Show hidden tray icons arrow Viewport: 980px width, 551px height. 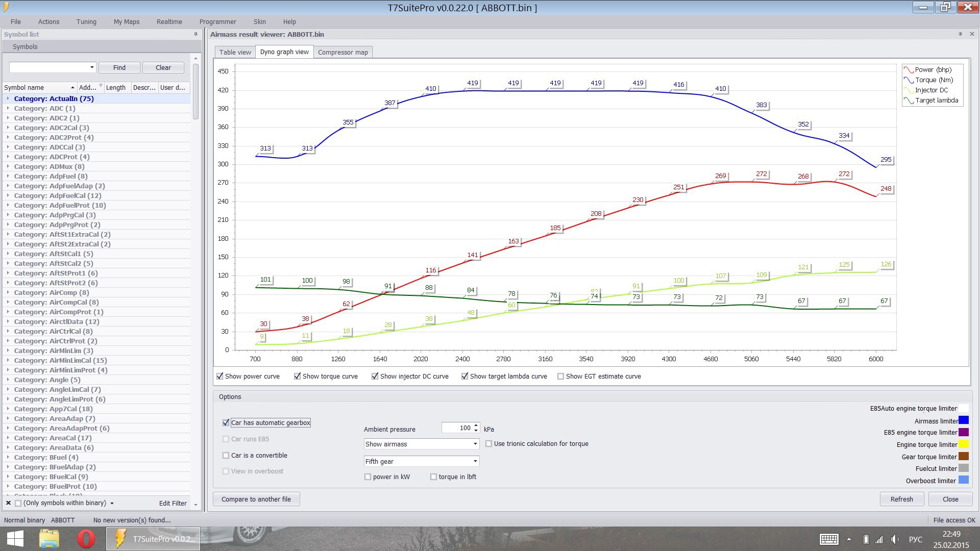[849, 539]
